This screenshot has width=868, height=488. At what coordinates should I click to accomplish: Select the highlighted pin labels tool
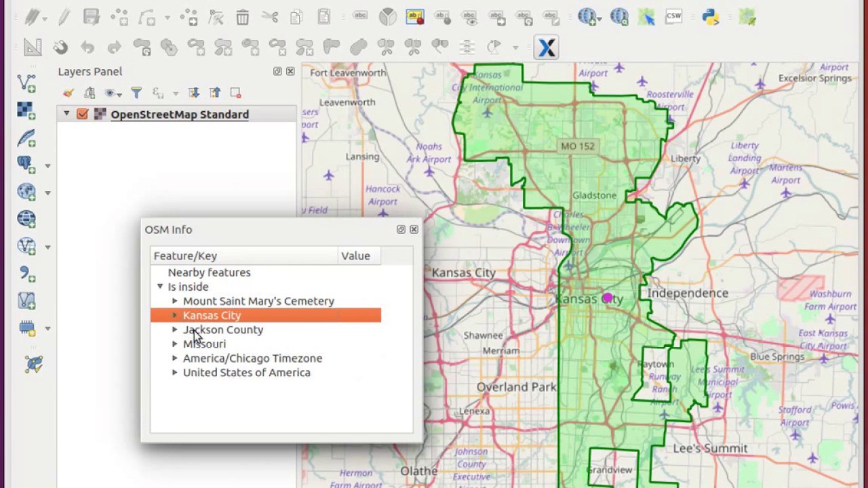(414, 17)
